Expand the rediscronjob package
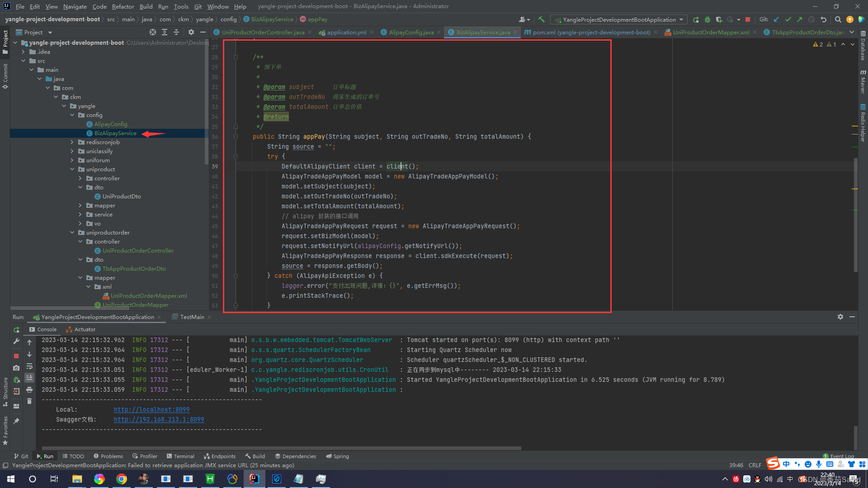The height and width of the screenshot is (488, 868). (x=72, y=142)
